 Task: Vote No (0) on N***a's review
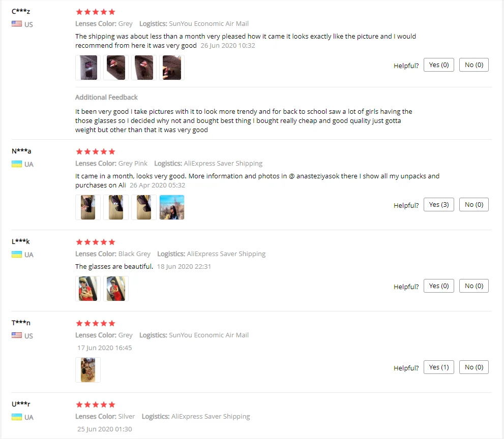(x=474, y=205)
